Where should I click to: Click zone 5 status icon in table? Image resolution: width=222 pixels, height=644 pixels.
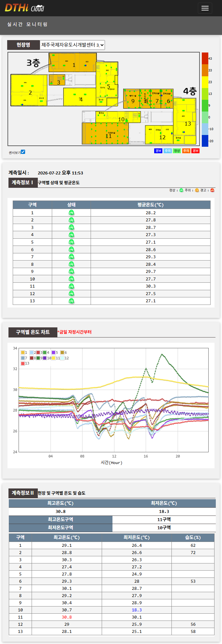(71, 242)
